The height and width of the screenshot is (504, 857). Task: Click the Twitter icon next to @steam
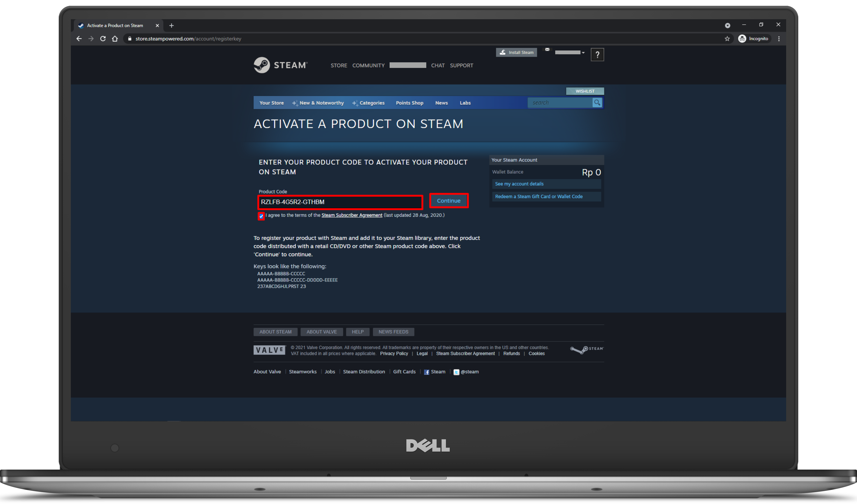click(456, 372)
